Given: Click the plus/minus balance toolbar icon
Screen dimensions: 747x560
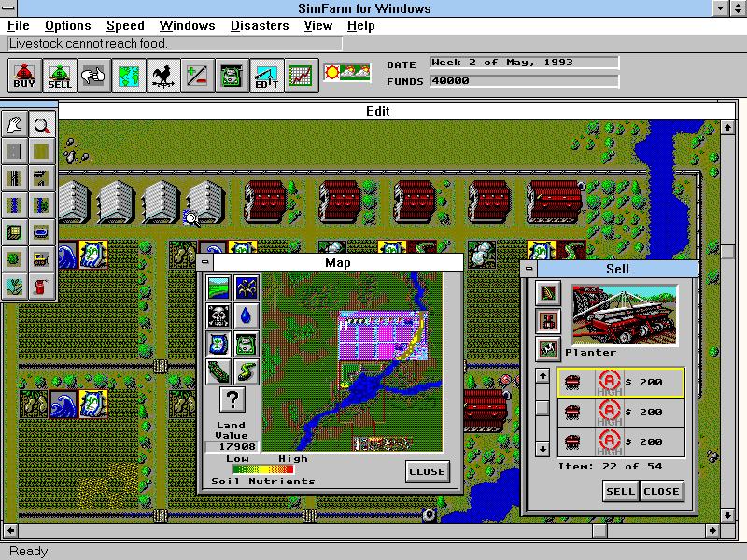Looking at the screenshot, I should [x=197, y=76].
